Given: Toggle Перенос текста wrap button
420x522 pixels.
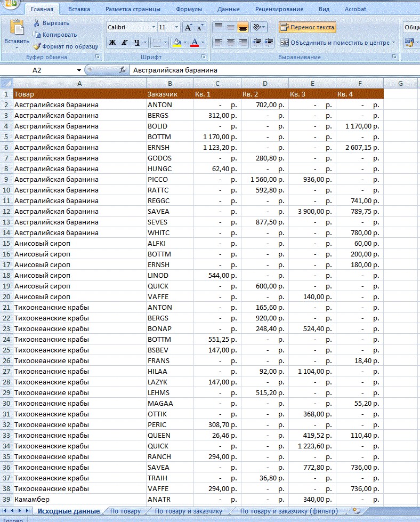Looking at the screenshot, I should (x=308, y=27).
